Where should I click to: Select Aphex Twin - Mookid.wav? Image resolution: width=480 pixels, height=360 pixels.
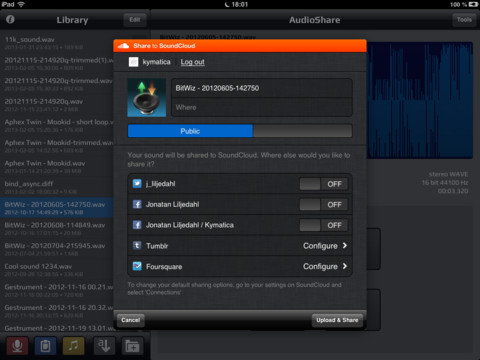pyautogui.click(x=57, y=167)
